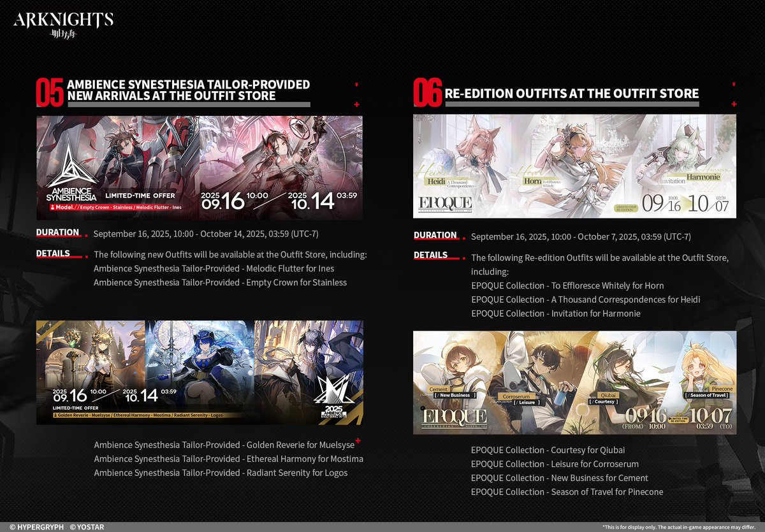This screenshot has width=765, height=532.
Task: Click the Arknights logo at top-left
Action: click(64, 25)
